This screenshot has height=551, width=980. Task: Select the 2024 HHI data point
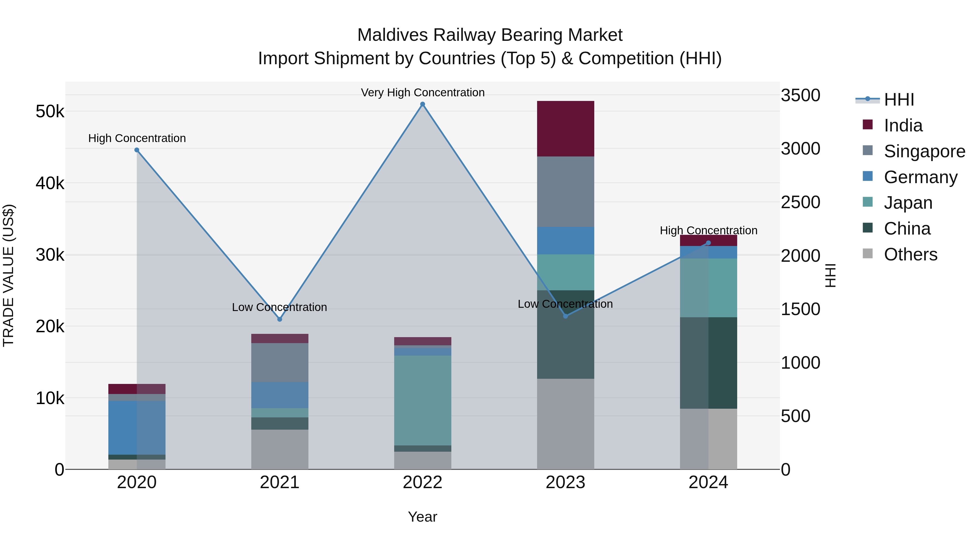[x=708, y=243]
